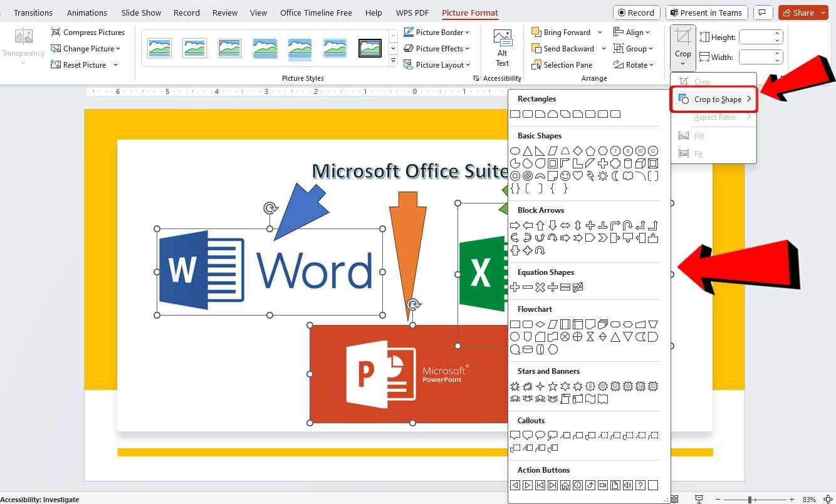Screen dimensions: 836x504
Task: Open the Comments icon beside Share
Action: click(763, 13)
